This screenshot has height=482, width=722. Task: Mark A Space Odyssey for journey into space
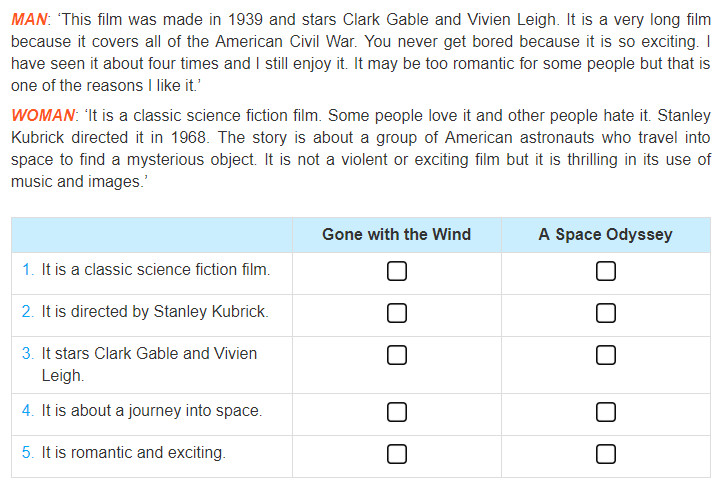[x=606, y=412]
